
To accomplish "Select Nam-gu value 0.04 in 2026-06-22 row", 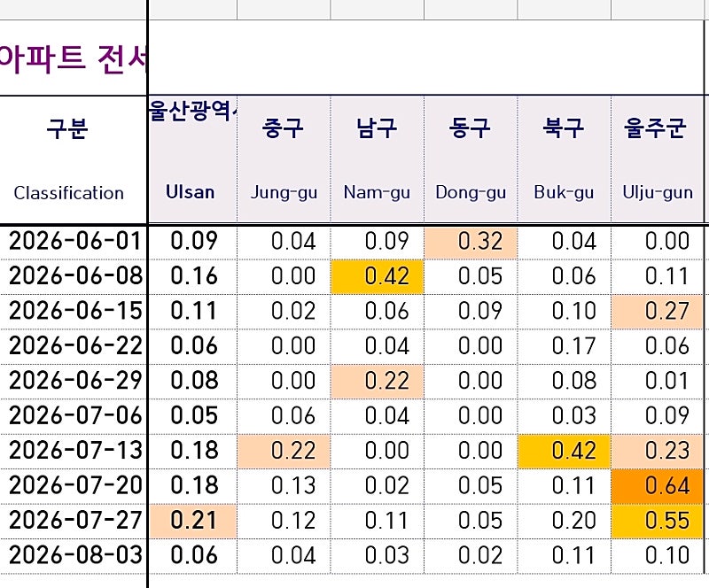I will (378, 346).
